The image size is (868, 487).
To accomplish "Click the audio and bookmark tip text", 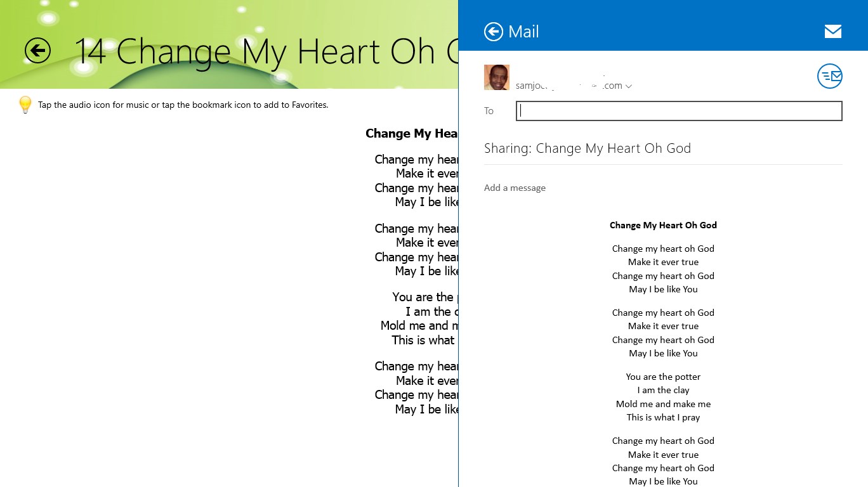I will coord(183,105).
